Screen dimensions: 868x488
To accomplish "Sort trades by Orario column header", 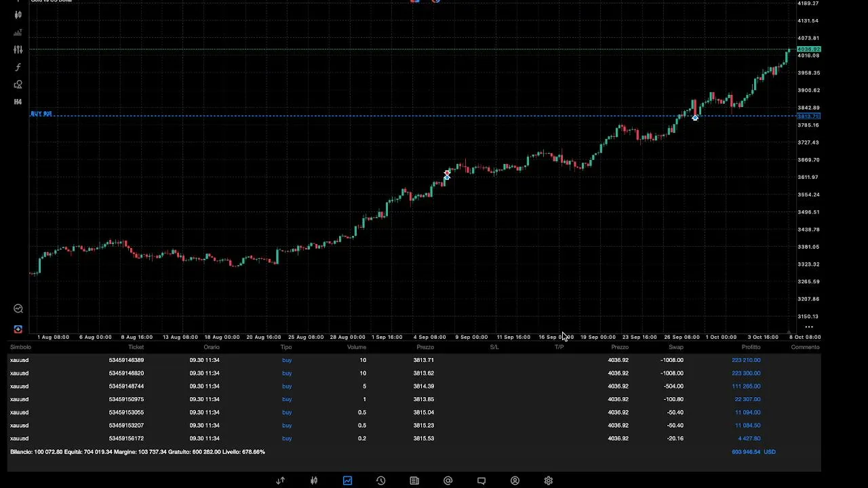I will point(212,347).
